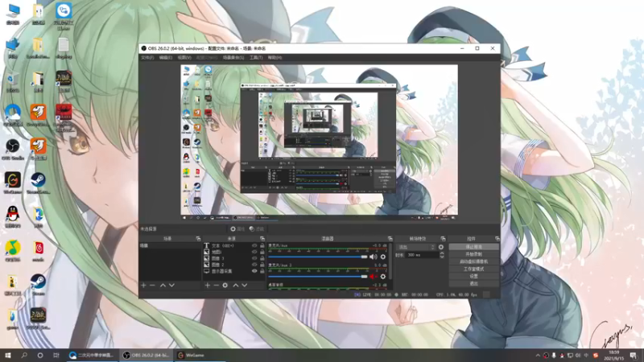Click the transition duration 300 ms field
This screenshot has height=362, width=644.
(422, 255)
